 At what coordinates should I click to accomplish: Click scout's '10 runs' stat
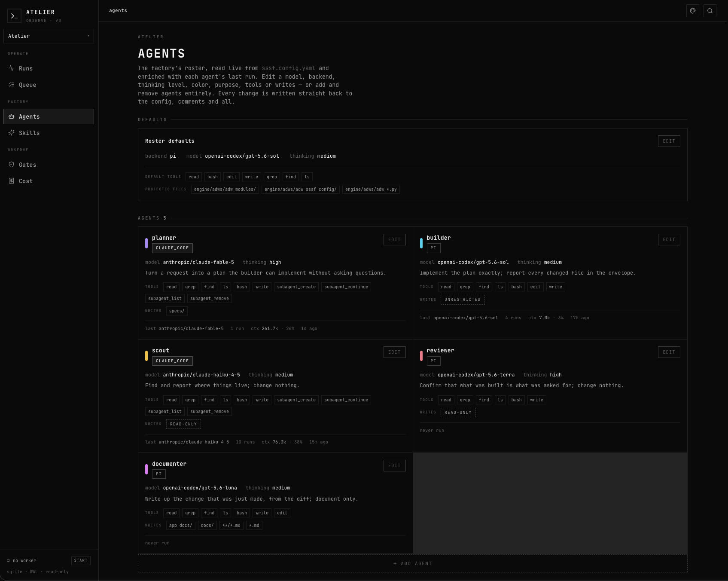coord(245,442)
